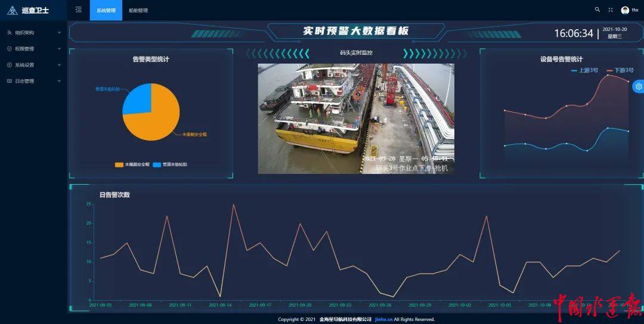Screen dimensions: 644x324
Task: Click the last point of the blue line
Action: point(628,131)
